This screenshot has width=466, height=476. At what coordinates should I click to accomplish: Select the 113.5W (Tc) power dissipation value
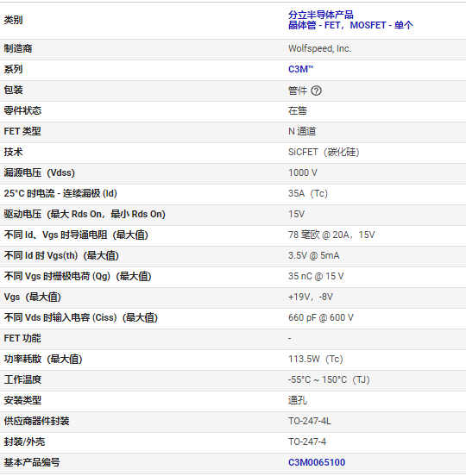click(x=315, y=359)
